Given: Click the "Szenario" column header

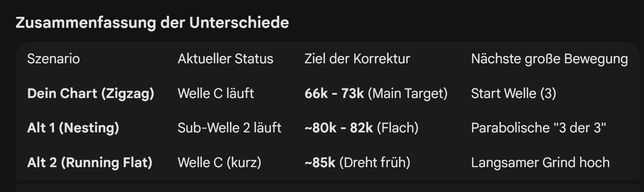Looking at the screenshot, I should [x=53, y=59].
